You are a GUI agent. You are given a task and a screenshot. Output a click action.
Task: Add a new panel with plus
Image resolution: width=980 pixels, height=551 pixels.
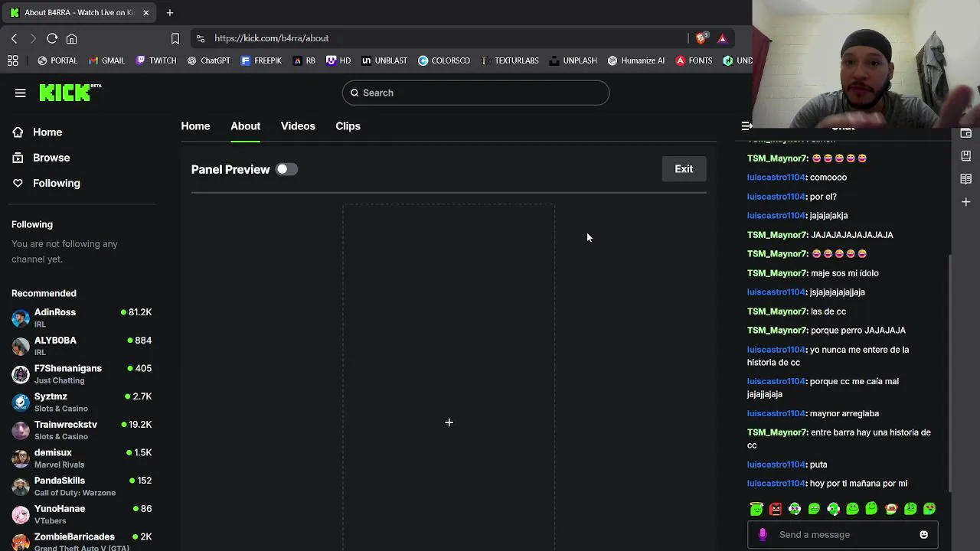tap(449, 422)
